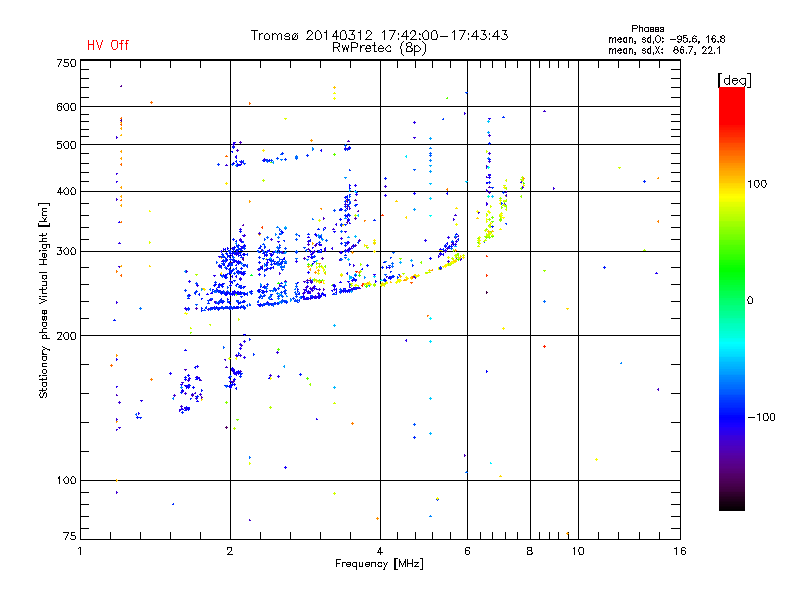Click the x-axis tick label '2'
Viewport: 800px width, 600px height.
click(230, 551)
